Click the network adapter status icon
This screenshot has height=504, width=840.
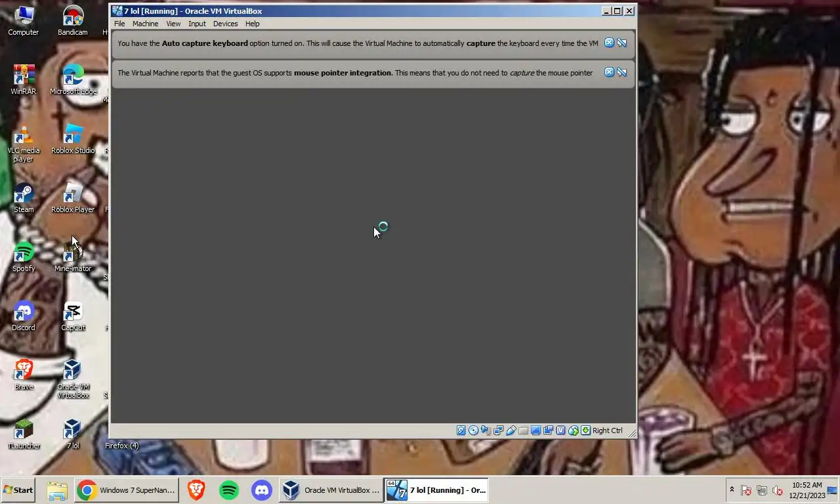coord(498,430)
